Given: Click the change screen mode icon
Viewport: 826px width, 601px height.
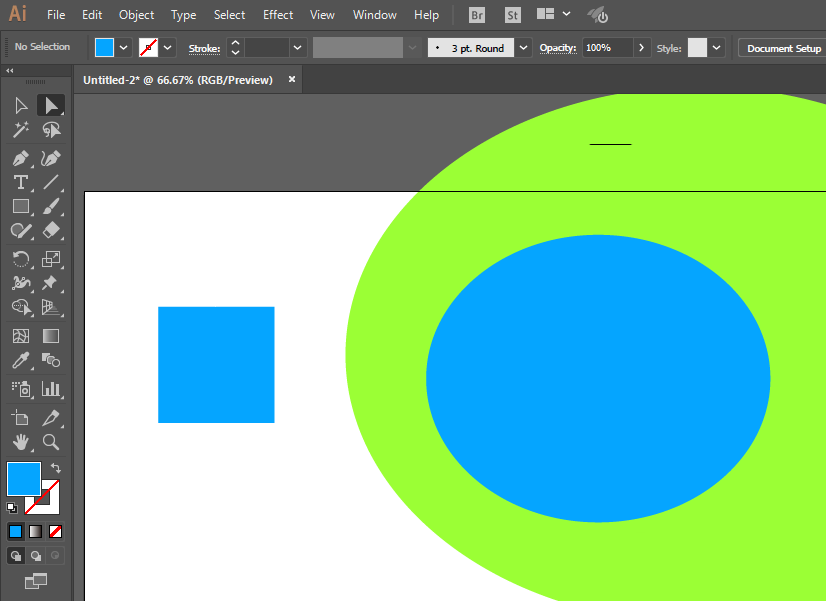Looking at the screenshot, I should [x=36, y=581].
